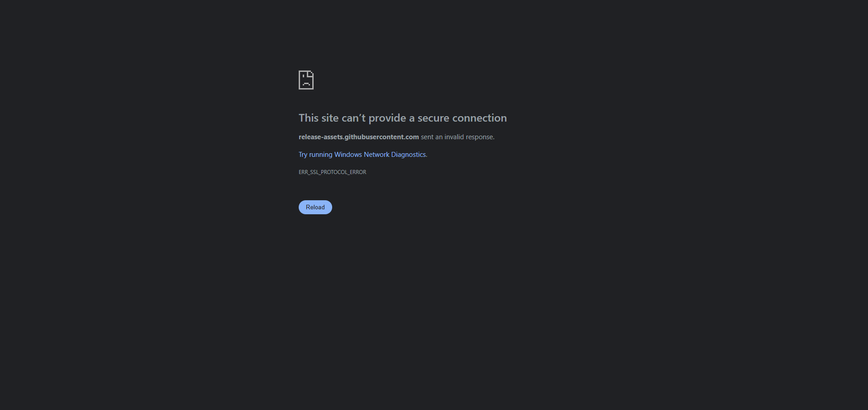Click the sad page error icon
The height and width of the screenshot is (410, 868).
306,80
